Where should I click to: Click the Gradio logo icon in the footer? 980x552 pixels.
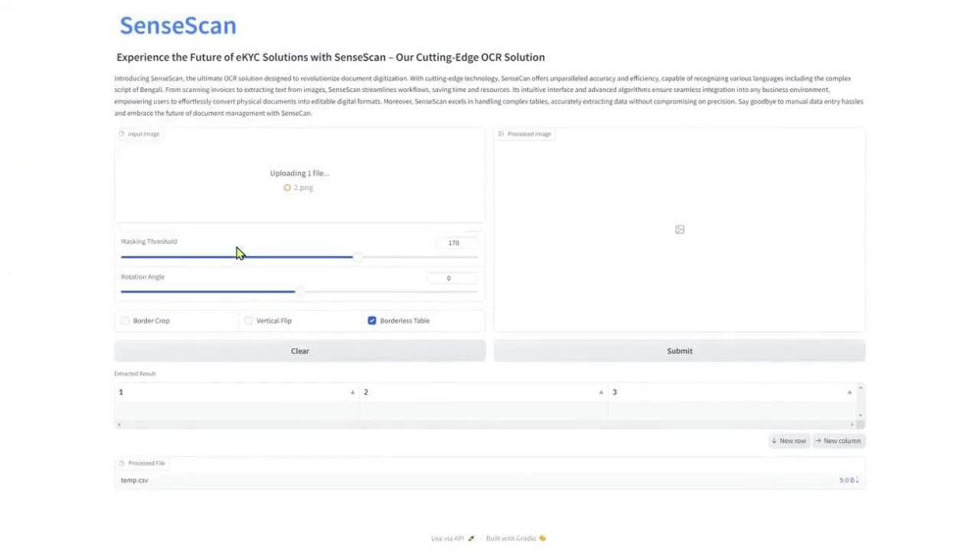point(543,538)
